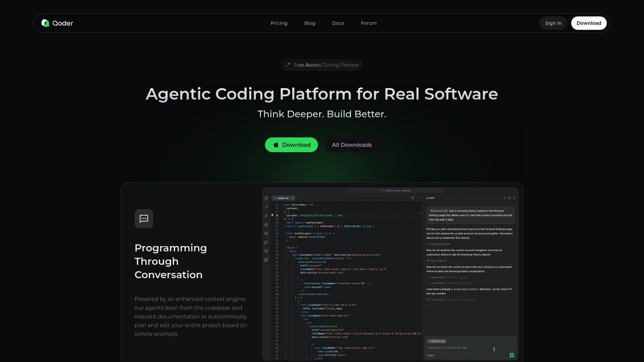Click the lightbulb icon on code line 18

(272, 215)
